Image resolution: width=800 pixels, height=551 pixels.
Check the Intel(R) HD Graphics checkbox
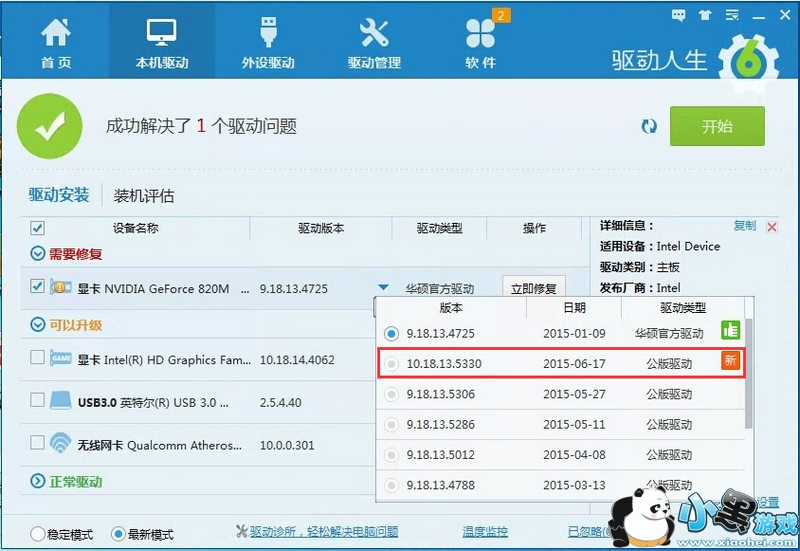[x=37, y=357]
